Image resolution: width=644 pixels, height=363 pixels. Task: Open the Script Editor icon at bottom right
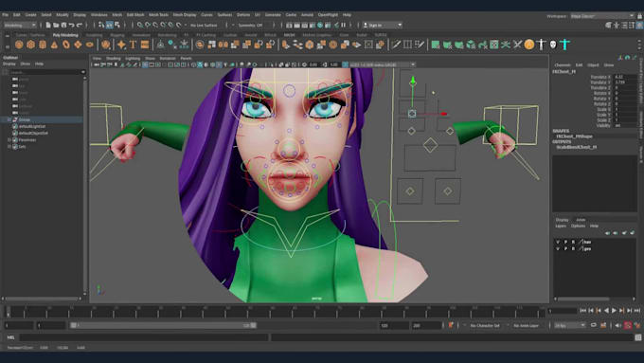(x=637, y=337)
